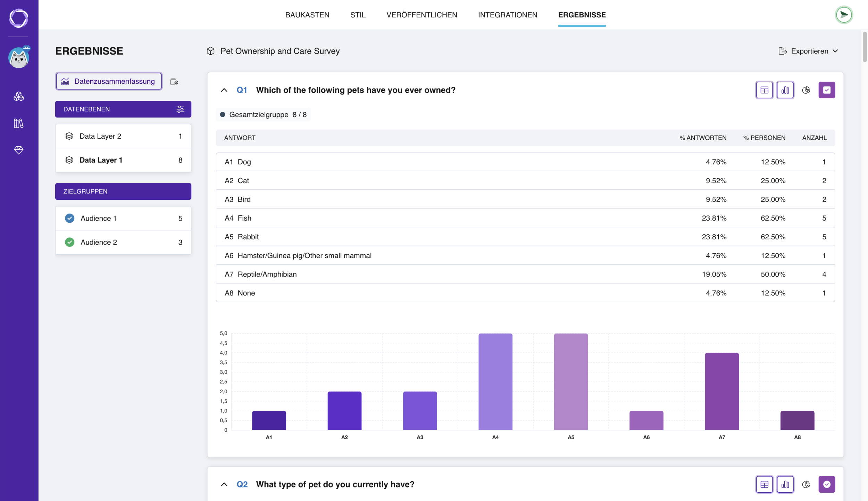Image resolution: width=868 pixels, height=501 pixels.
Task: Toggle Audience 1 checkmark
Action: pos(69,218)
